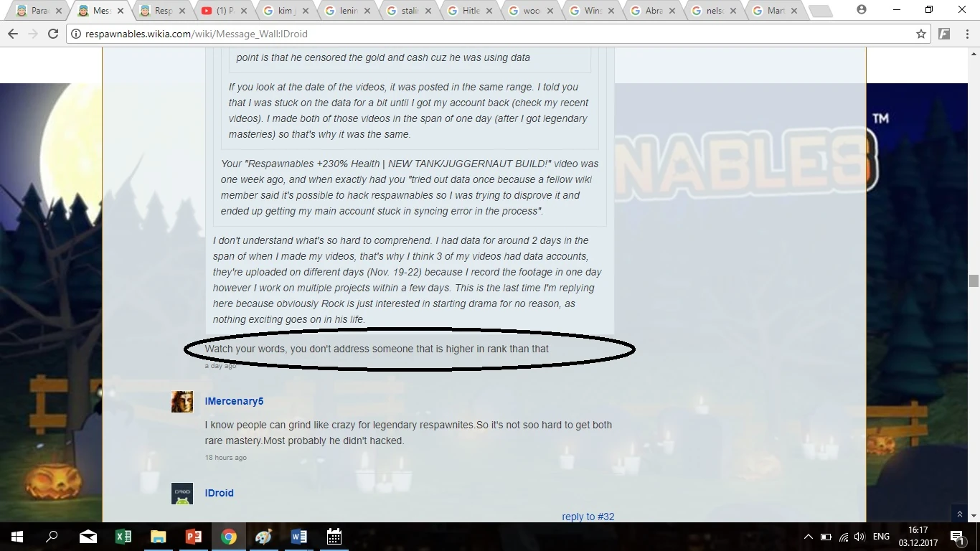The image size is (980, 551).
Task: Open Word from the taskbar
Action: pyautogui.click(x=299, y=537)
